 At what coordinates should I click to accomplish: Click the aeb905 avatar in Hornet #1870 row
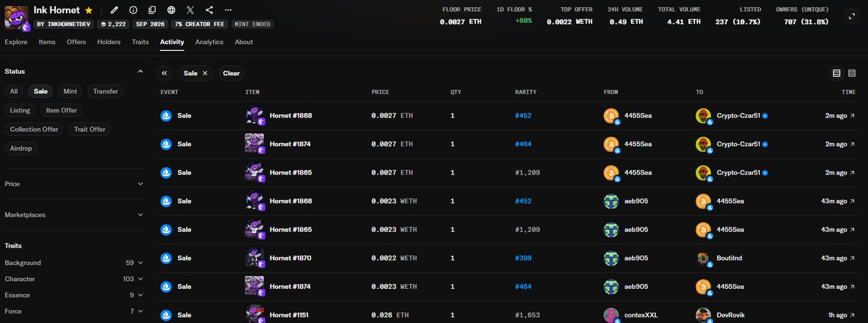[612, 259]
